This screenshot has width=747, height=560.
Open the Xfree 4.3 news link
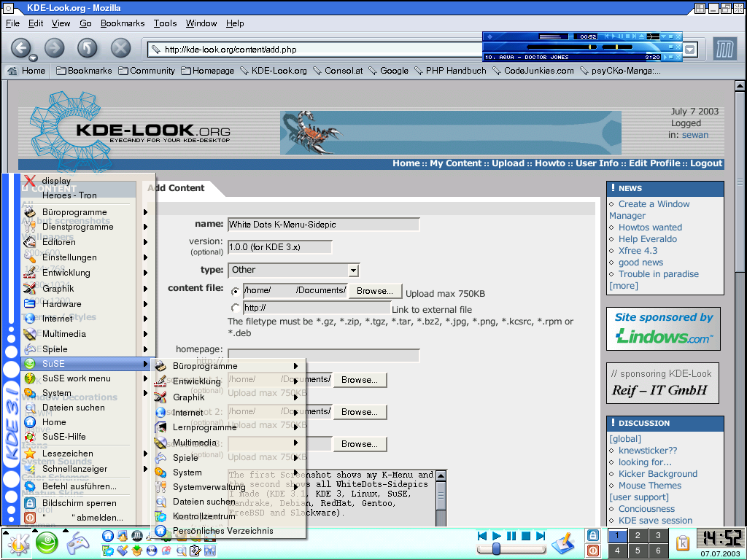pyautogui.click(x=638, y=251)
